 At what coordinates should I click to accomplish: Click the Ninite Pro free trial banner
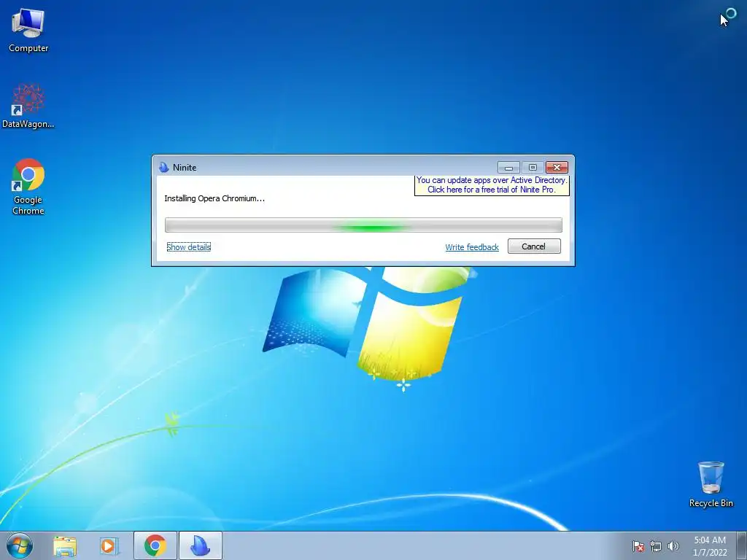492,184
